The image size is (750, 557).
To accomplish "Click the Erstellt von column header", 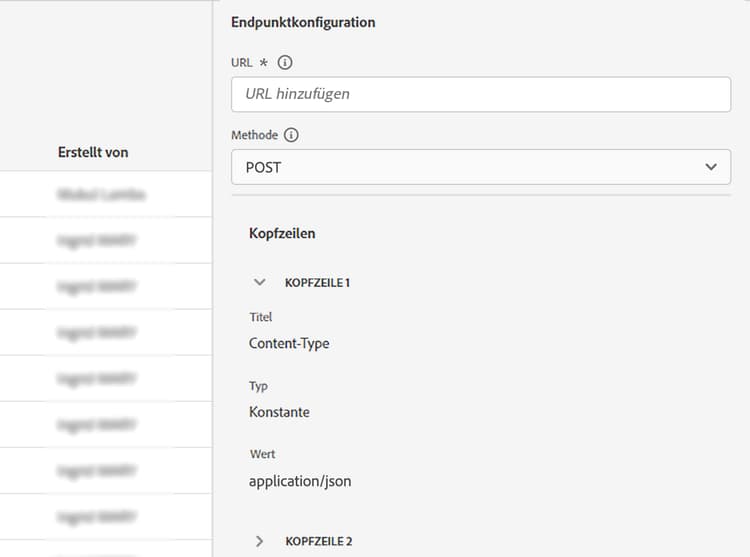I will (x=93, y=152).
